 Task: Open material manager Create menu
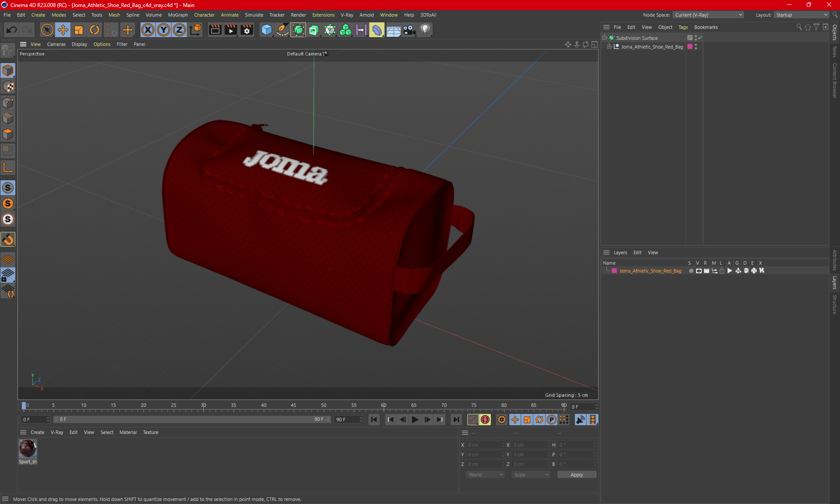pos(37,432)
